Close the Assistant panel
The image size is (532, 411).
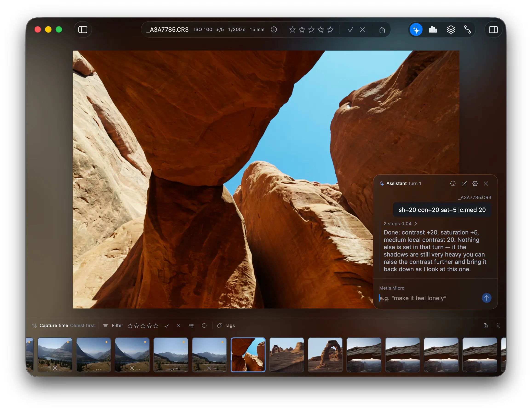(x=486, y=184)
